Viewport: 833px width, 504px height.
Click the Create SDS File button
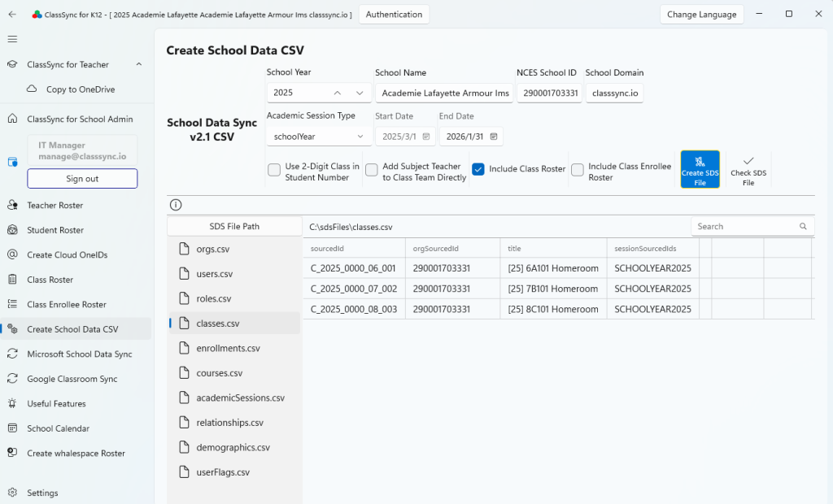[x=700, y=169]
